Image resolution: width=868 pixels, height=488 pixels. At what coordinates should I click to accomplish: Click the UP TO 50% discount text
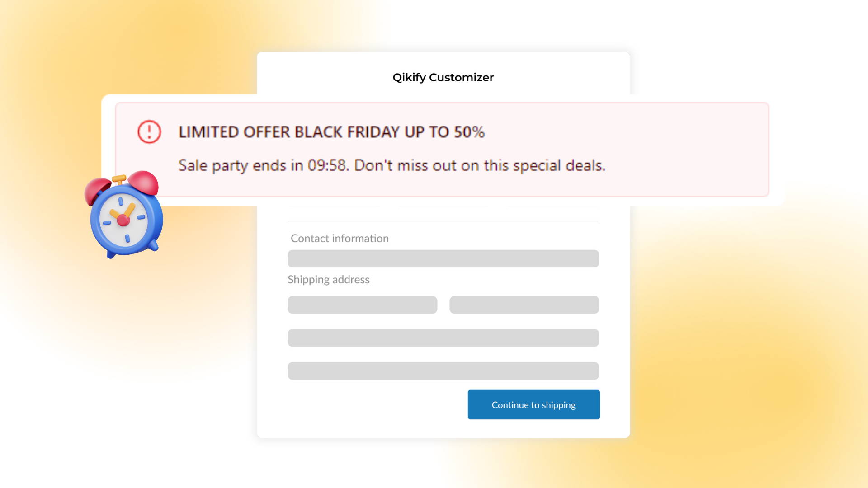pos(444,132)
